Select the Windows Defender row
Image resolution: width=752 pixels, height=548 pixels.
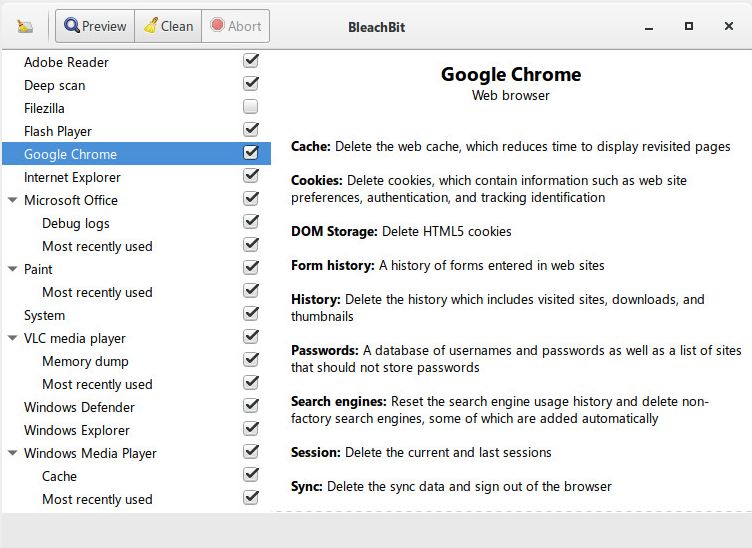coord(136,408)
